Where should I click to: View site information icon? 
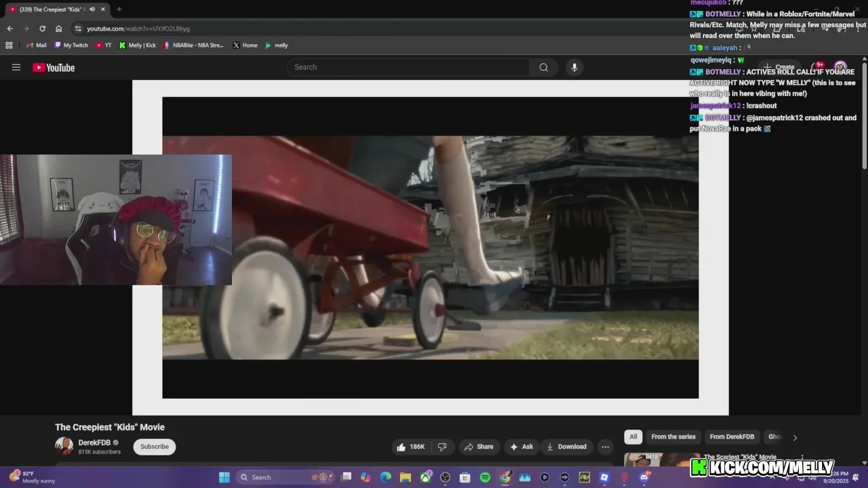point(78,28)
